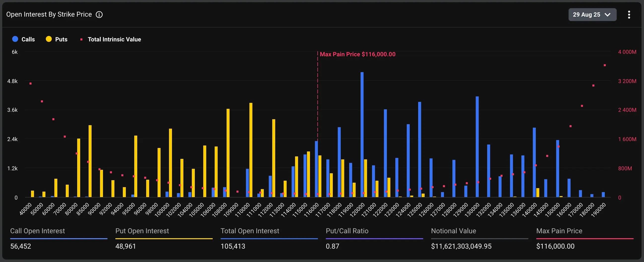Click the pink Total Intrinsic Value square marker
The height and width of the screenshot is (262, 644).
[x=81, y=39]
